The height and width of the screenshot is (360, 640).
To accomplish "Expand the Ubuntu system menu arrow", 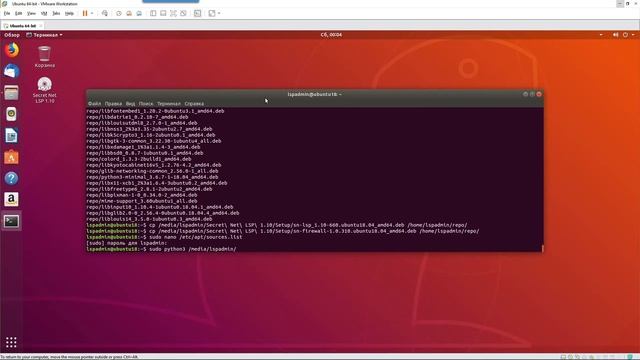I will [633, 35].
